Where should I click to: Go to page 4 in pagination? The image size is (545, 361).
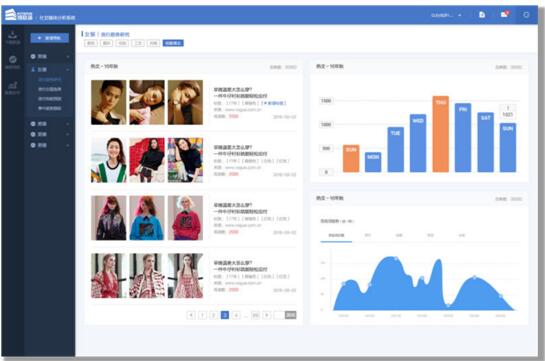click(x=236, y=315)
